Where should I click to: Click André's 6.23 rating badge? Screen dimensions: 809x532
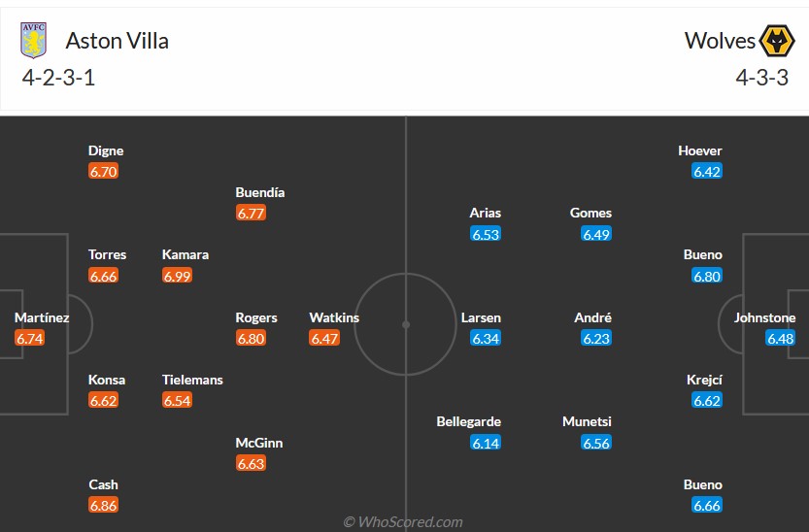[x=596, y=339]
